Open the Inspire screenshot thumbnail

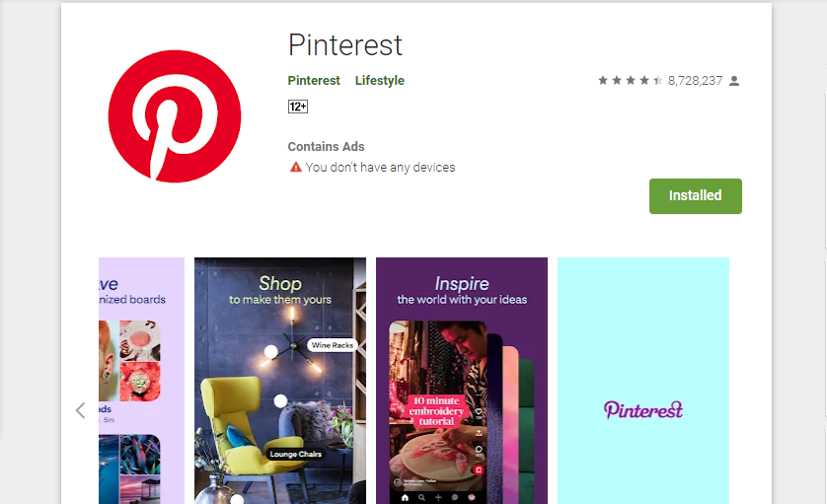[462, 381]
